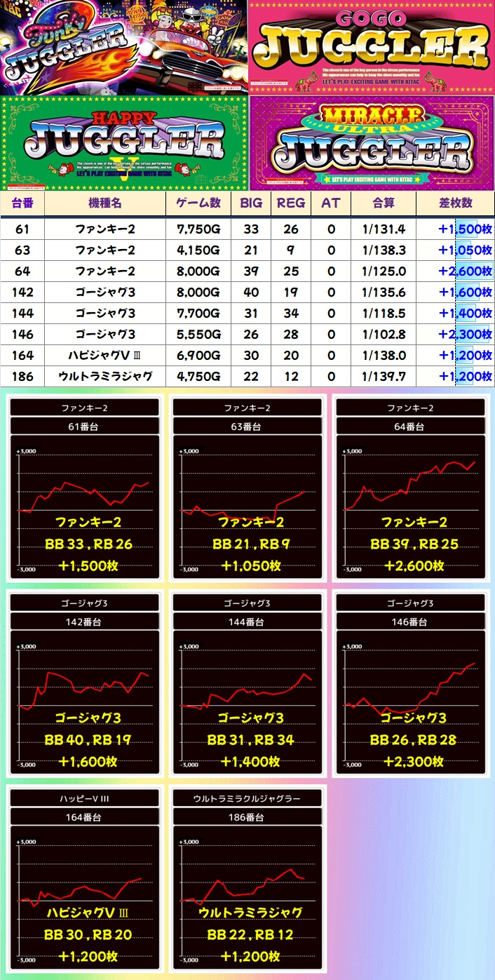495x980 pixels.
Task: Click the REG column header
Action: pyautogui.click(x=291, y=203)
